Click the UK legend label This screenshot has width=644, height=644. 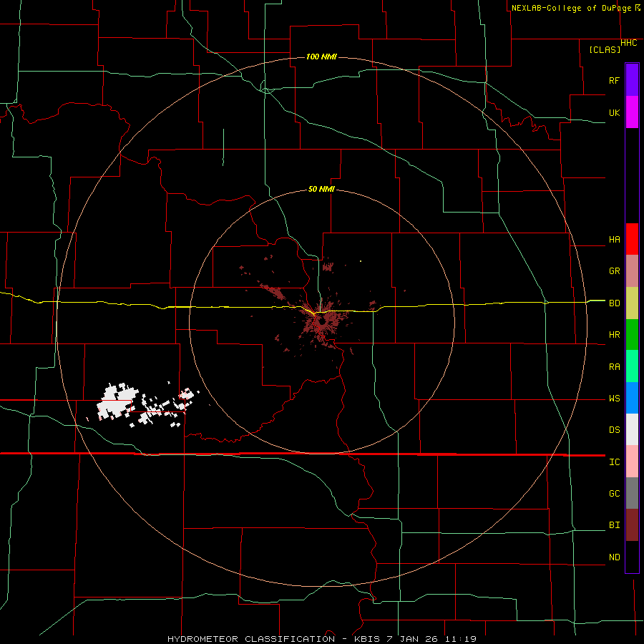[x=614, y=112]
